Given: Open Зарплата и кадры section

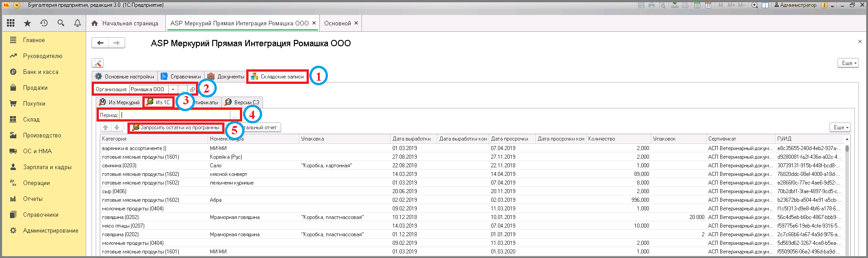Looking at the screenshot, I should (x=48, y=167).
